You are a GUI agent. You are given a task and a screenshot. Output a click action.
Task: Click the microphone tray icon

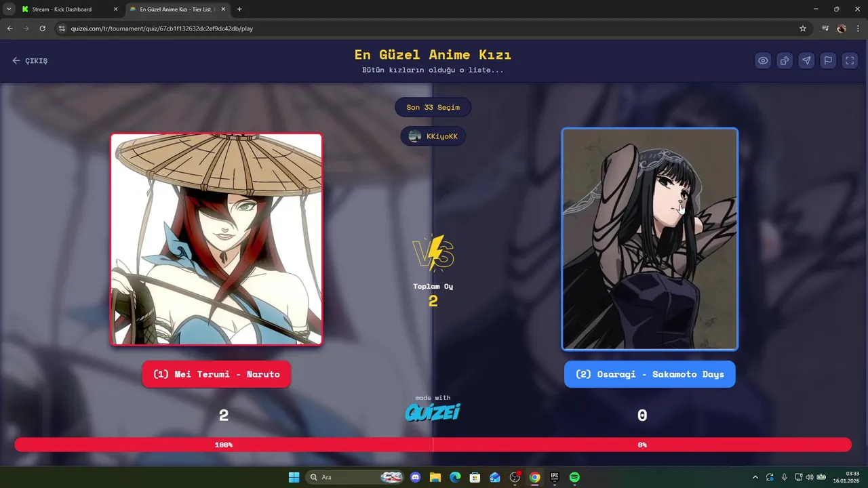pyautogui.click(x=785, y=477)
